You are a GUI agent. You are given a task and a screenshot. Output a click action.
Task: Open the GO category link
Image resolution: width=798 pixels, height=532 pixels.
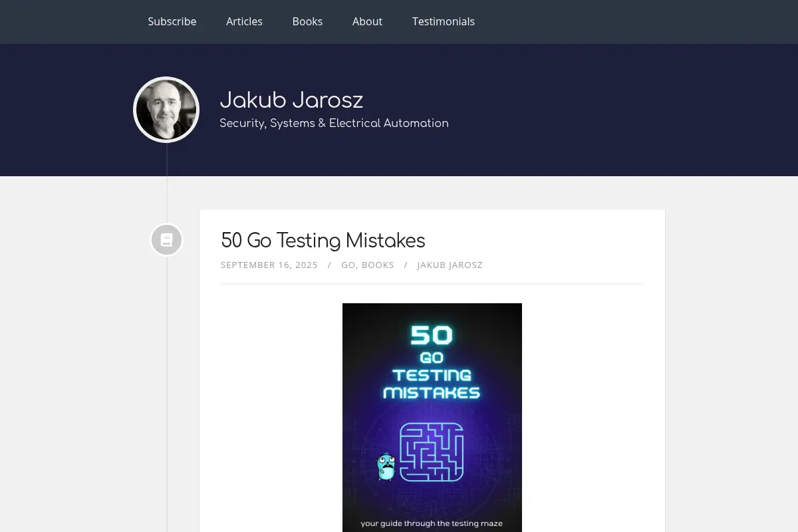click(x=348, y=265)
